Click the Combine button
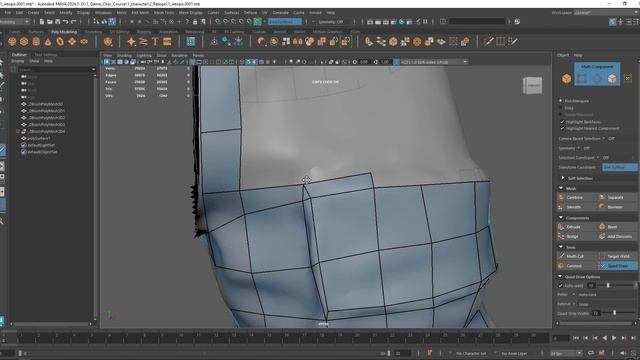The image size is (640, 360). coord(576,197)
